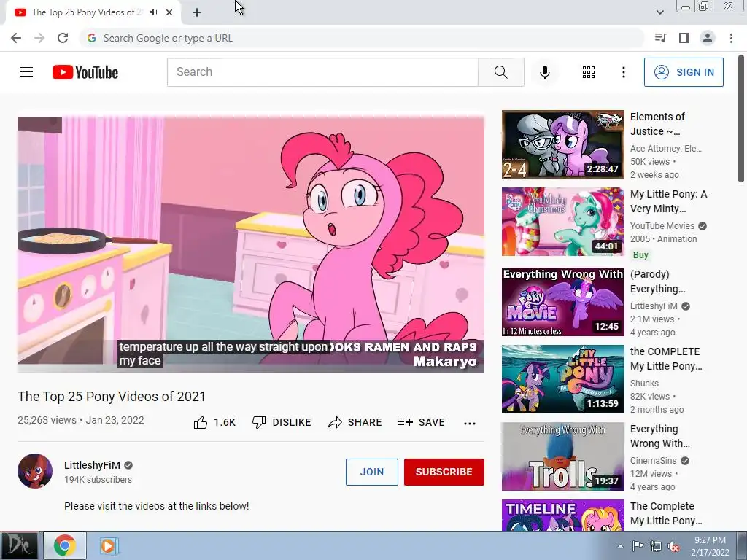Viewport: 747px width, 560px height.
Task: Open the COMPLETE My Little Pony thumbnail
Action: coord(562,378)
